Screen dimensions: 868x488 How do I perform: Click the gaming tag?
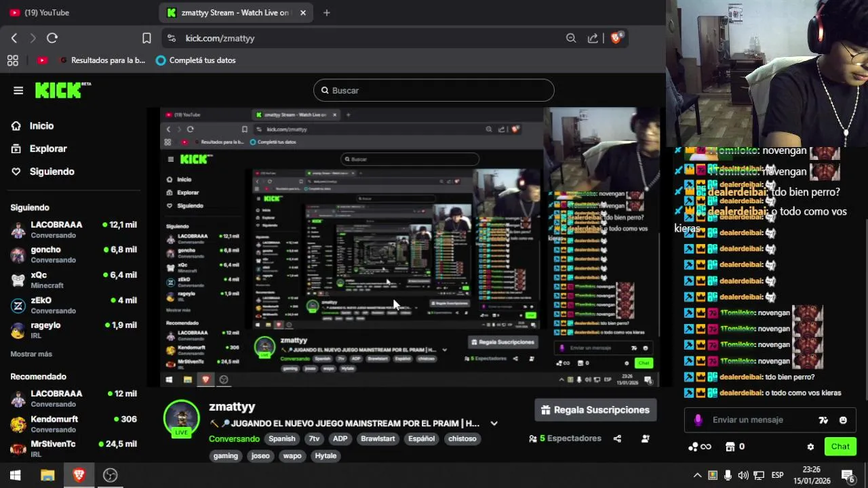pyautogui.click(x=225, y=455)
